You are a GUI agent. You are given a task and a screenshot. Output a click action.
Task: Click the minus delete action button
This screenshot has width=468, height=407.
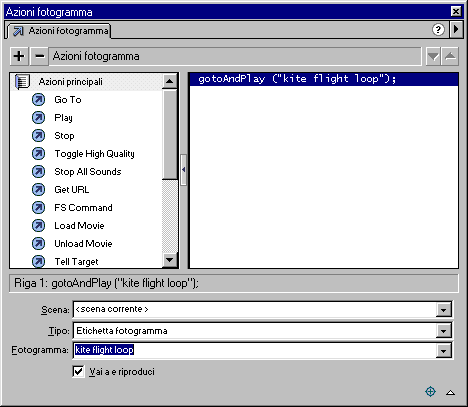coord(39,56)
